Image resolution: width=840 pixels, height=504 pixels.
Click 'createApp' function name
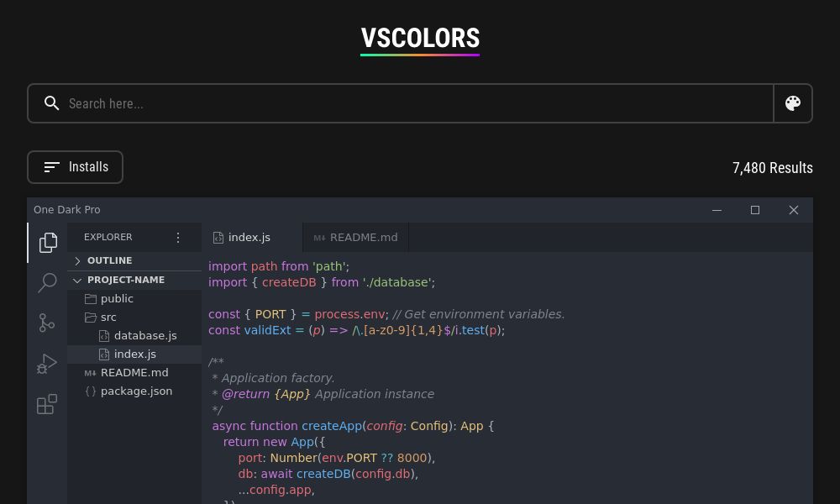[x=332, y=426]
